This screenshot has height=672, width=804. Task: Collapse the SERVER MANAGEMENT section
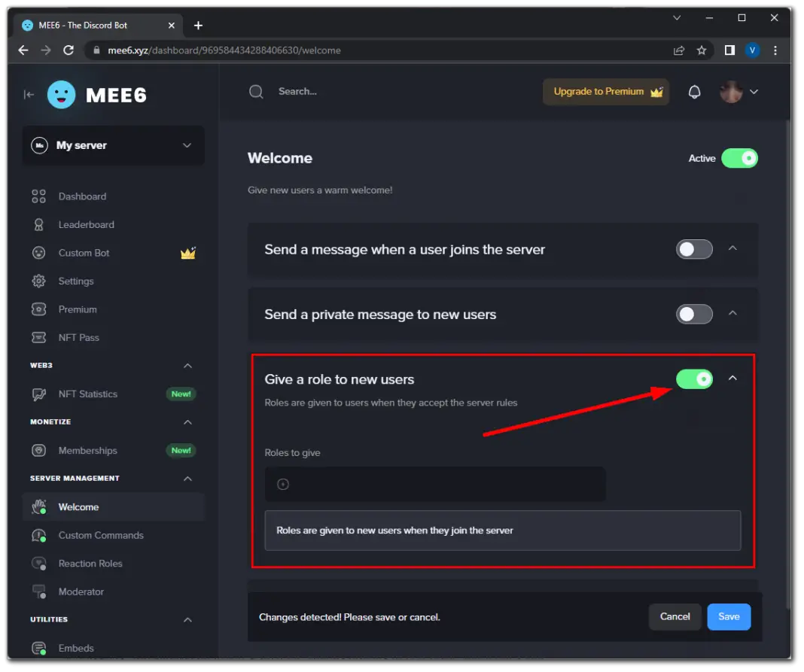click(x=187, y=478)
